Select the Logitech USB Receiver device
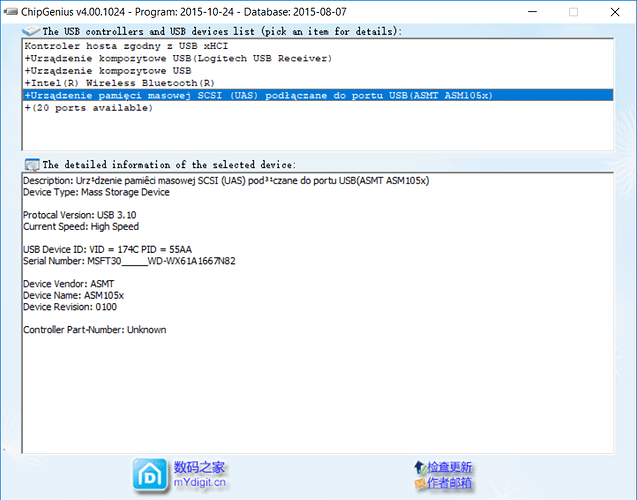 [x=318, y=58]
